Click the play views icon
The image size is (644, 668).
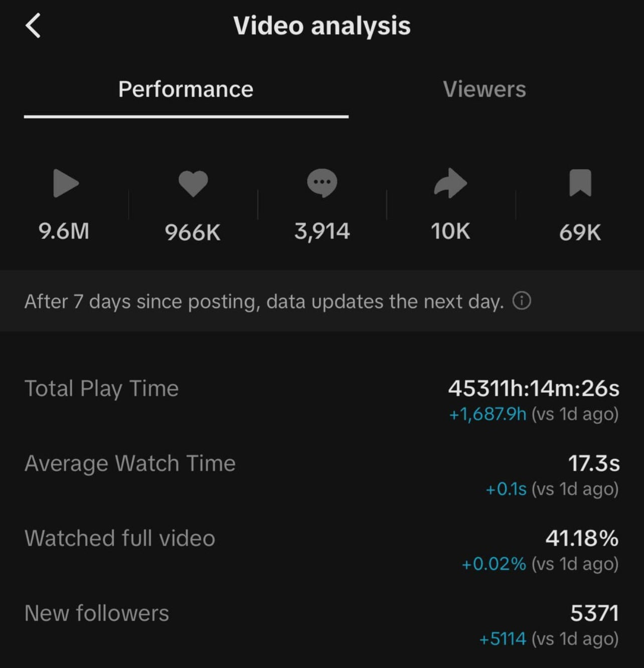(66, 183)
